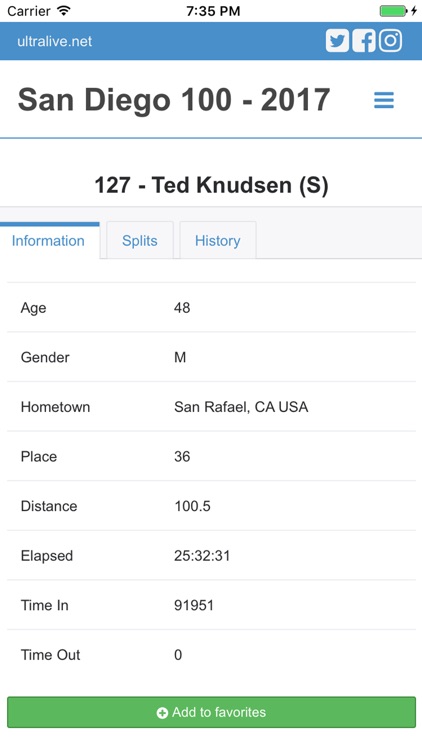Tap the Age row value 48
The image size is (422, 750).
(x=182, y=308)
